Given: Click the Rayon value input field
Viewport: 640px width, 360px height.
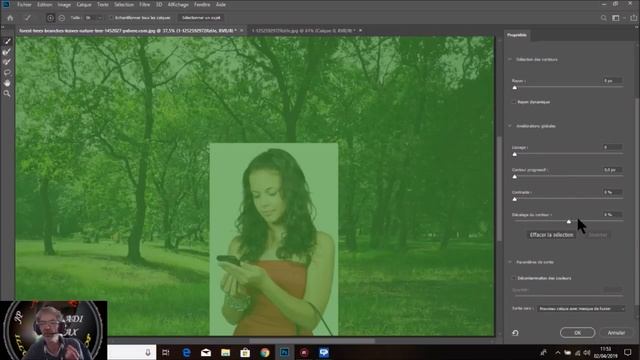Looking at the screenshot, I should tap(612, 81).
